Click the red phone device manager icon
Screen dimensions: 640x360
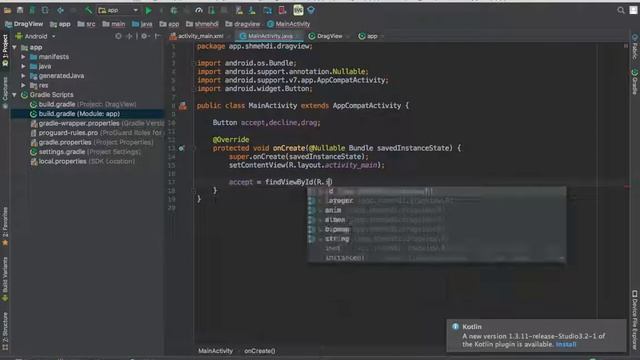point(282,10)
